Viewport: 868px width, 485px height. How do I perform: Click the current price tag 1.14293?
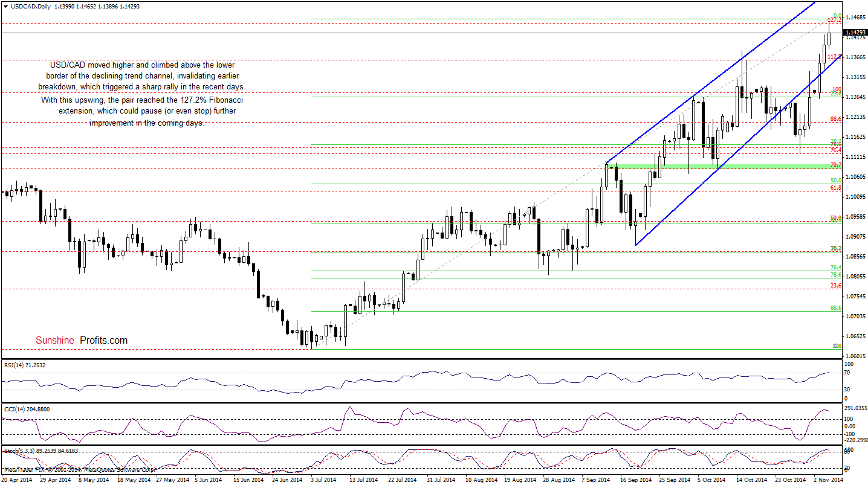click(x=855, y=32)
